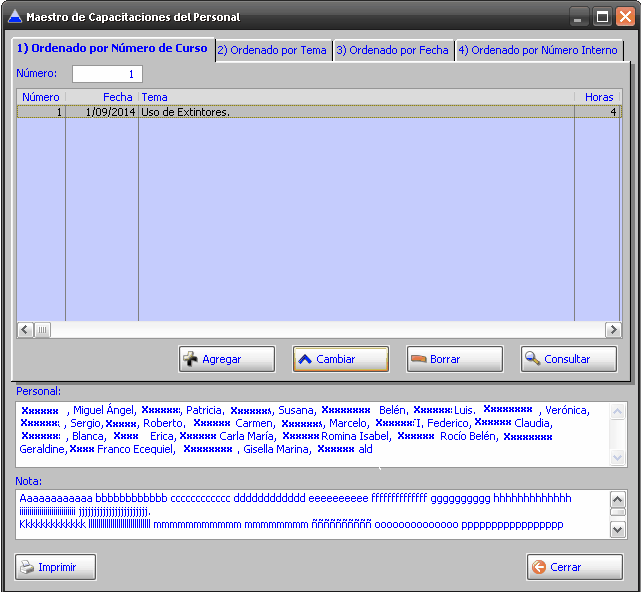Click the grid's right scroll arrow
Image resolution: width=641 pixels, height=592 pixels.
[x=613, y=330]
